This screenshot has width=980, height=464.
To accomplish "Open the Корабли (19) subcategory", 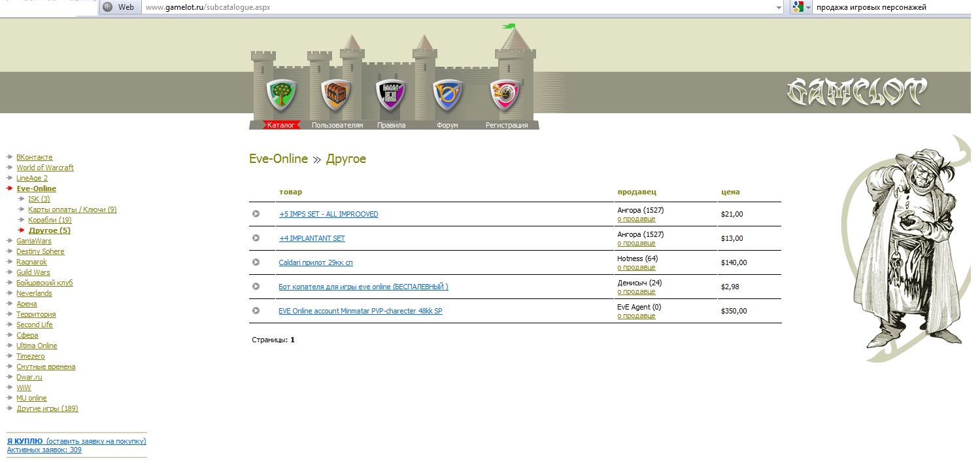I will click(x=50, y=220).
